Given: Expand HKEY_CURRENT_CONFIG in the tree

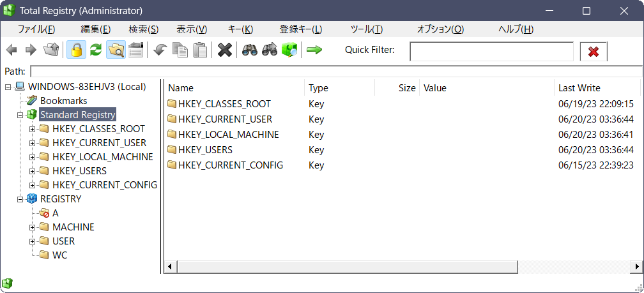Looking at the screenshot, I should tap(32, 185).
